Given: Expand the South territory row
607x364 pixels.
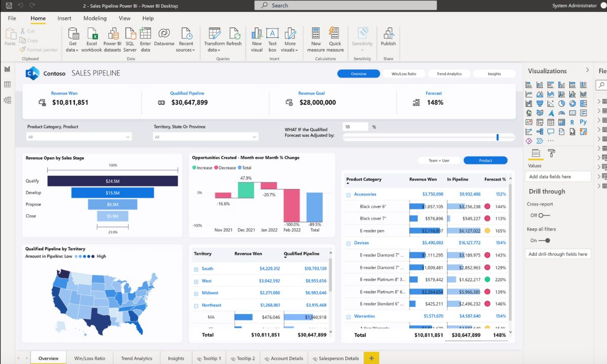Looking at the screenshot, I should click(x=196, y=269).
